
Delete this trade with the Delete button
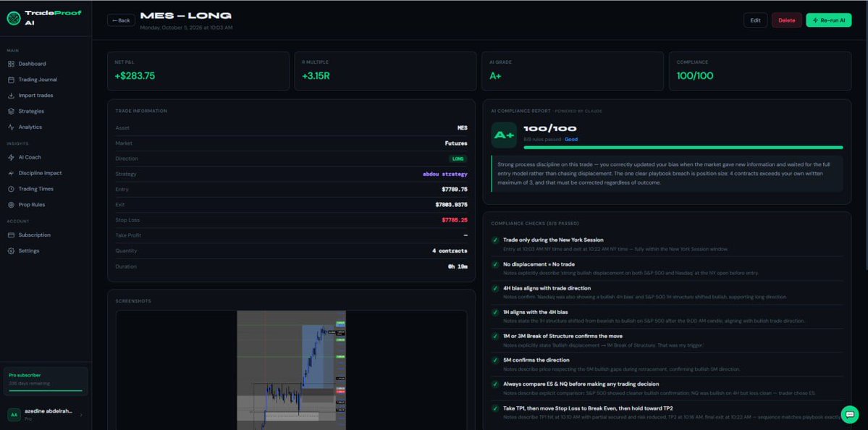787,20
